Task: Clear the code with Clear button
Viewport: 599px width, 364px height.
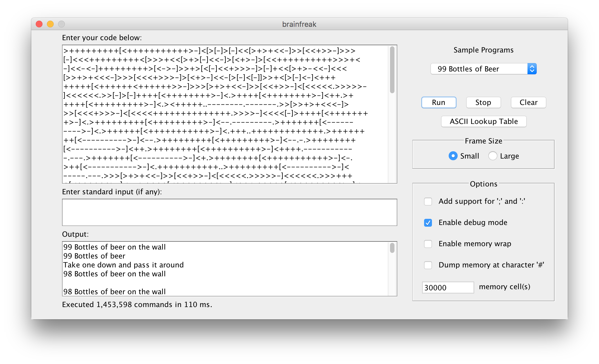Action: click(x=528, y=102)
